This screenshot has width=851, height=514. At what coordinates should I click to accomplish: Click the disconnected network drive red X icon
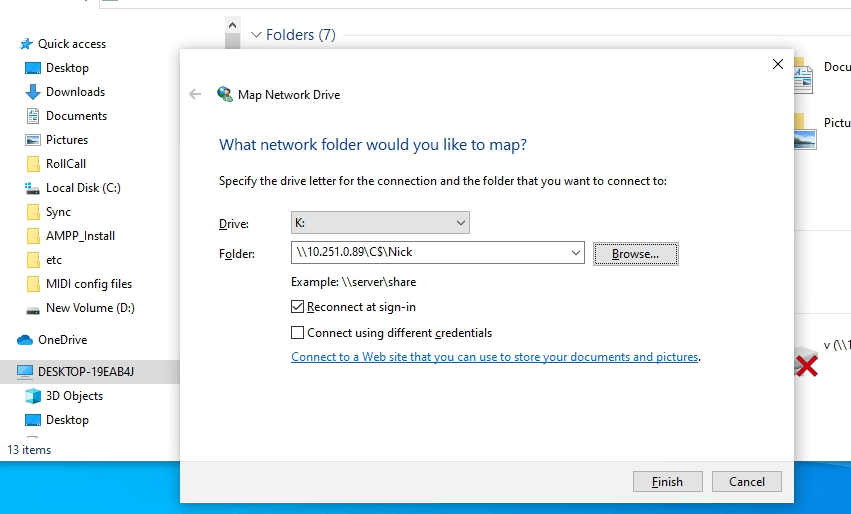pos(806,366)
